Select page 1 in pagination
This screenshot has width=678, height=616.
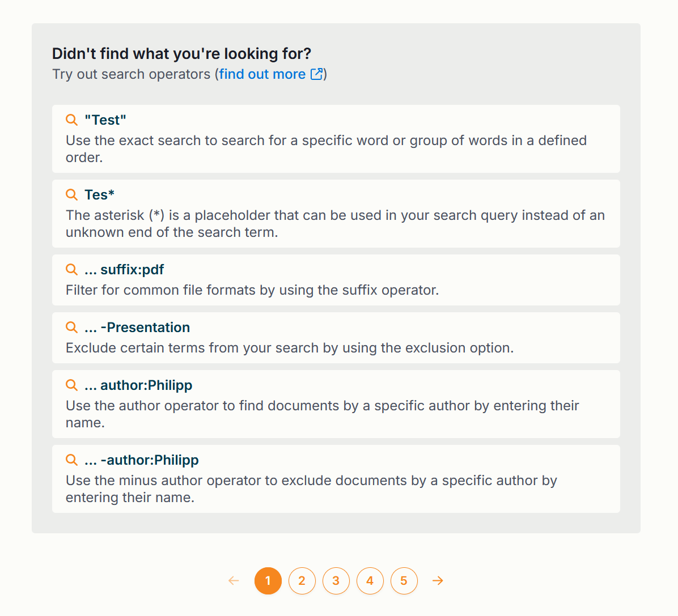pos(268,580)
